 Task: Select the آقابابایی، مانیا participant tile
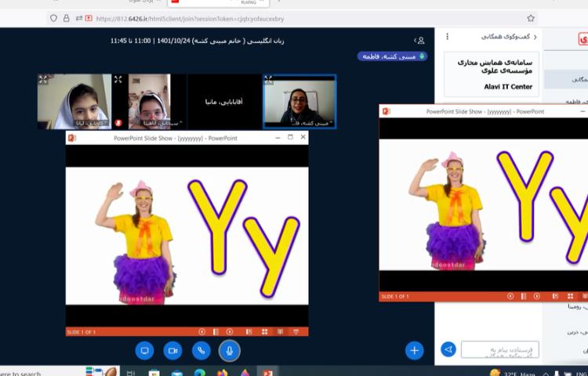224,102
